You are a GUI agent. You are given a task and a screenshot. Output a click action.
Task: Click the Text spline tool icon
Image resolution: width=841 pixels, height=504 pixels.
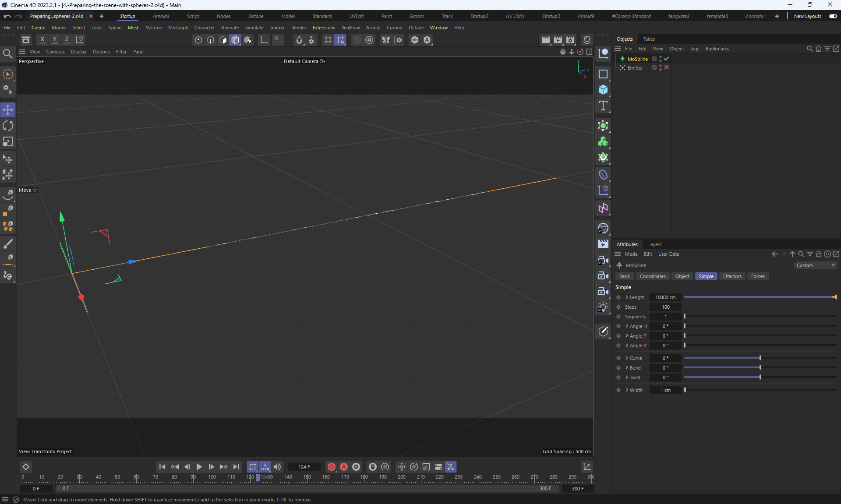pyautogui.click(x=603, y=106)
